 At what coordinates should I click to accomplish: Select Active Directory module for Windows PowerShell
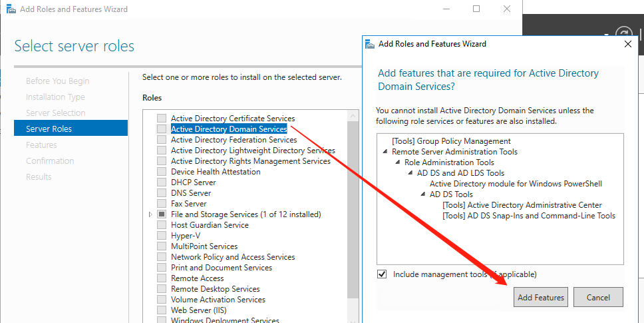pyautogui.click(x=516, y=184)
